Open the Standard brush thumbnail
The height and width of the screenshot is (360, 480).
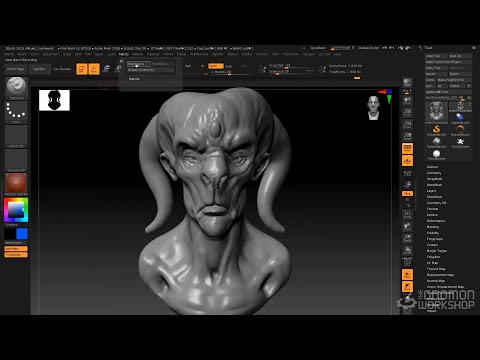[16, 88]
